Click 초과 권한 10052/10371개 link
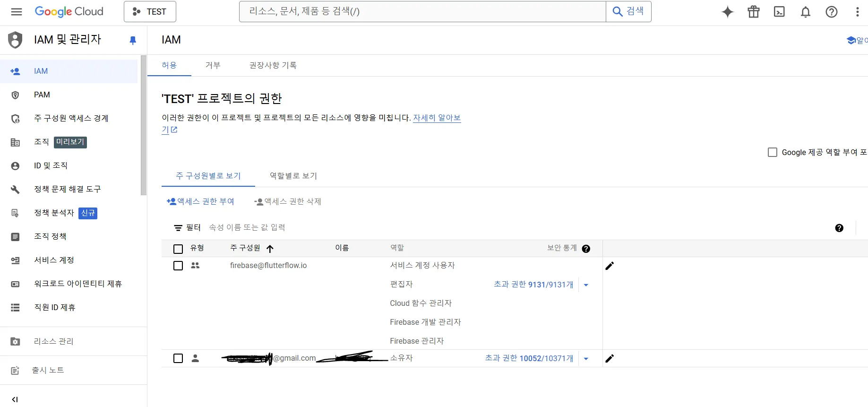 tap(529, 358)
